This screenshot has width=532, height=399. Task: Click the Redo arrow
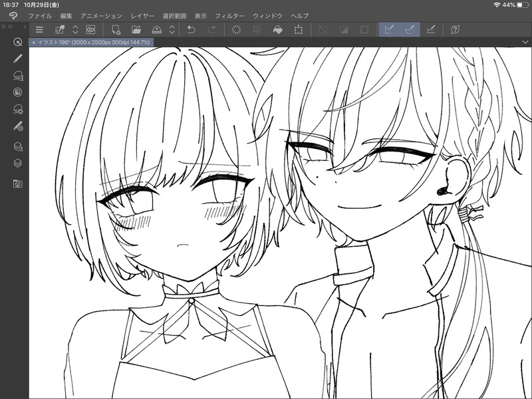[211, 30]
